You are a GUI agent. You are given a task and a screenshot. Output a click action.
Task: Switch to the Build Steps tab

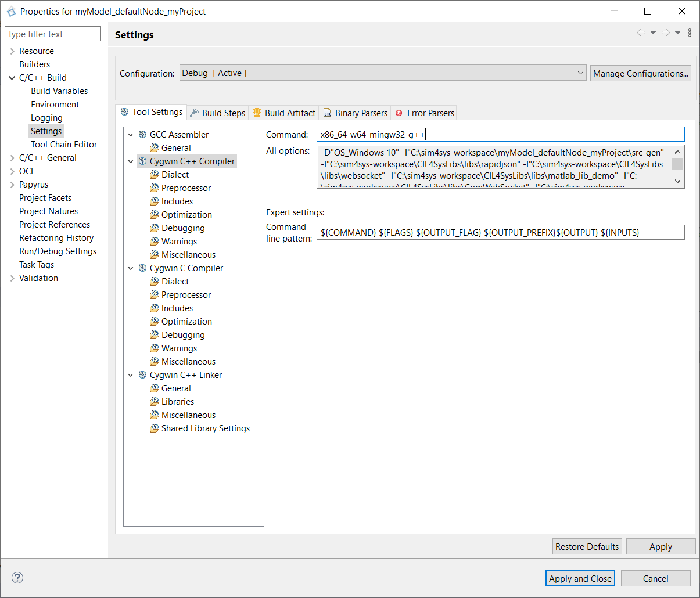point(218,113)
